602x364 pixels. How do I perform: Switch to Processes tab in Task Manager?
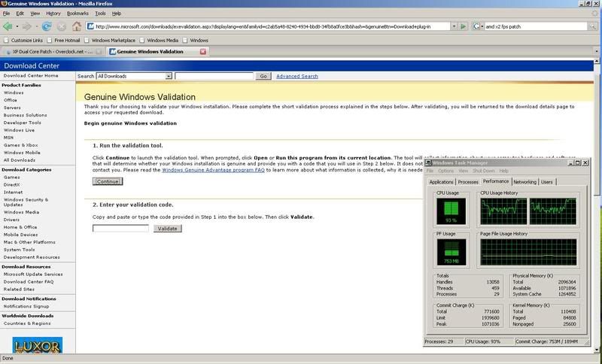467,182
